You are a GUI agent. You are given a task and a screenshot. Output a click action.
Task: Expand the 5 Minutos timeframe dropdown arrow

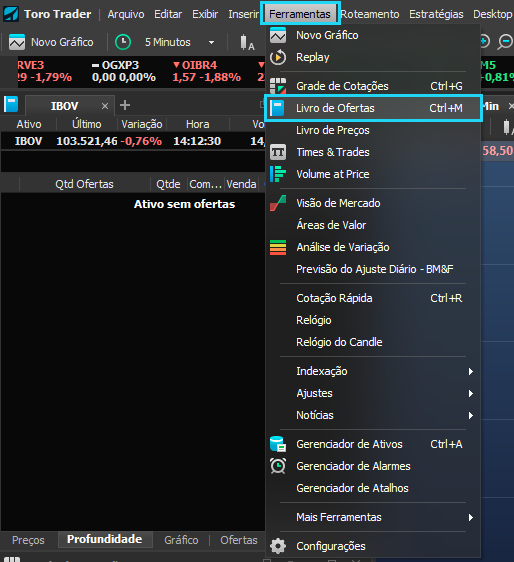click(x=211, y=42)
